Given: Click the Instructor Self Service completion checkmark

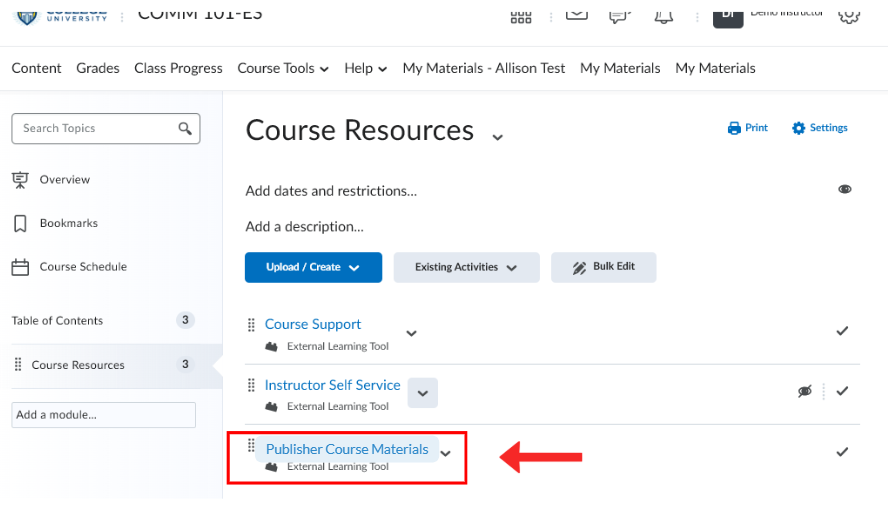Looking at the screenshot, I should click(842, 391).
